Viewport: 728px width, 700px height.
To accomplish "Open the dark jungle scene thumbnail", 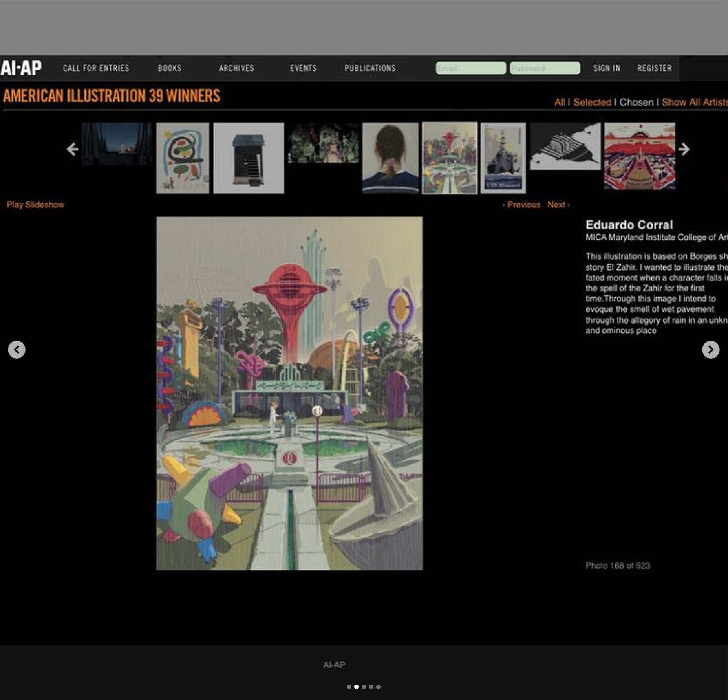I will click(x=323, y=143).
